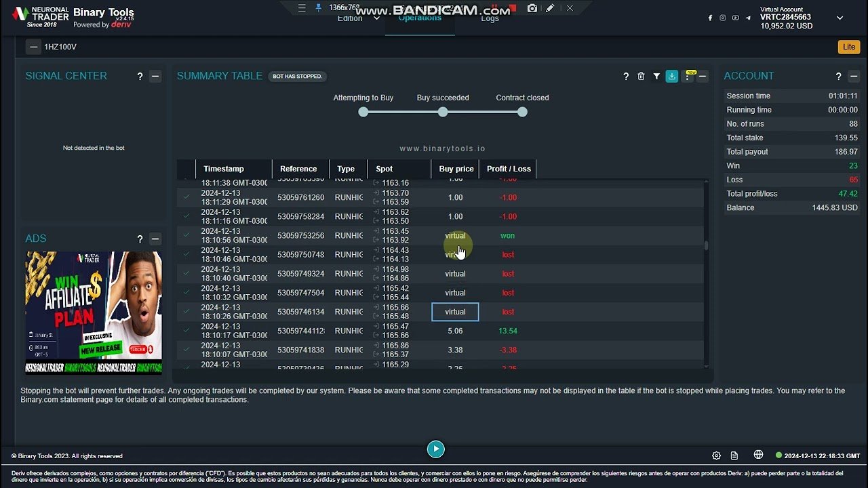Open the Bandicam hamburger menu
Screen dimensions: 868x488
[x=302, y=8]
